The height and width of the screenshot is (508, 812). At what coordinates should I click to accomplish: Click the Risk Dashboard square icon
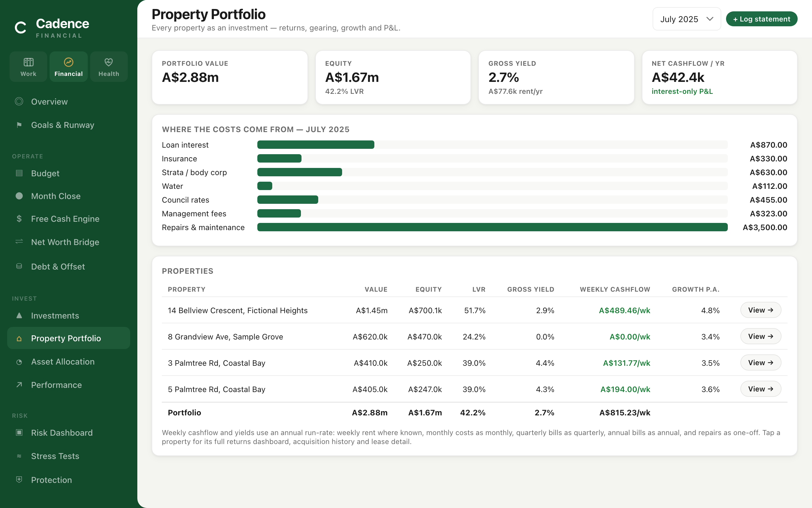click(19, 432)
